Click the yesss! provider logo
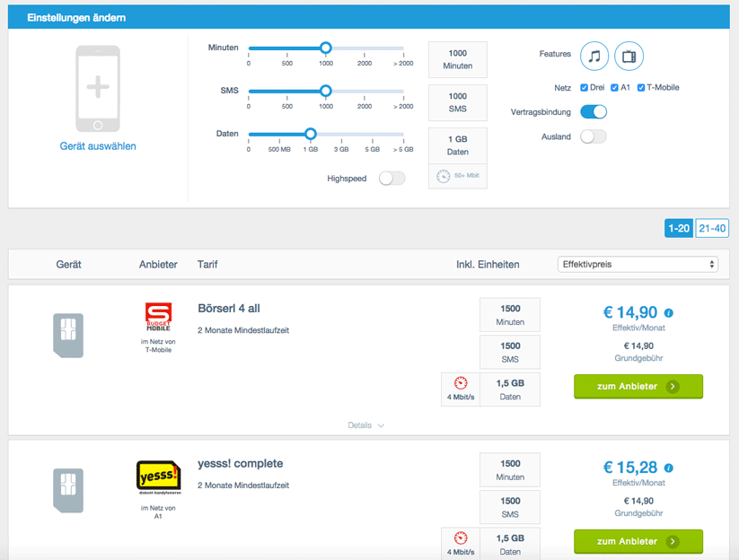This screenshot has width=739, height=560. [158, 476]
